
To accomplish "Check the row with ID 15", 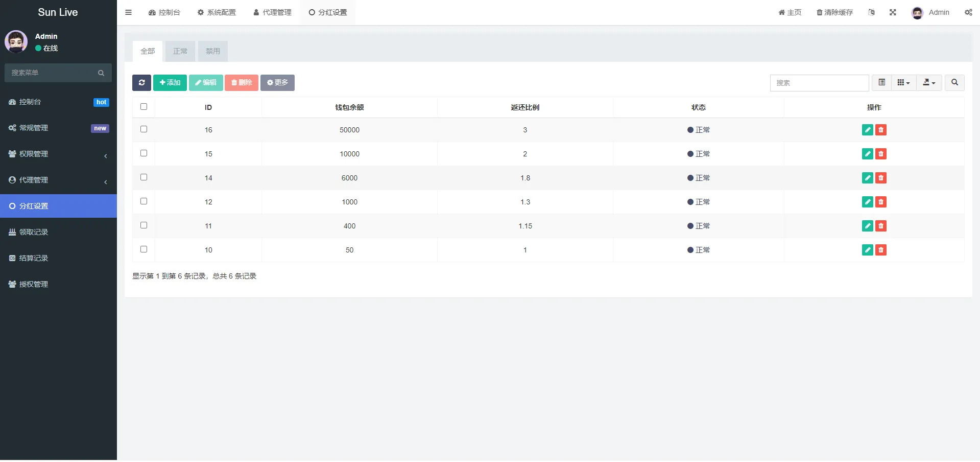I will [144, 153].
